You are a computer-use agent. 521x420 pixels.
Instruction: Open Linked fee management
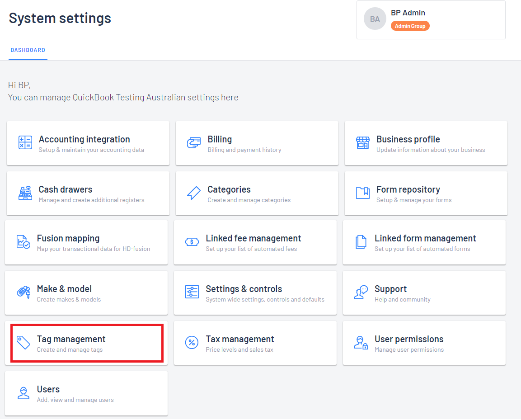(x=253, y=238)
